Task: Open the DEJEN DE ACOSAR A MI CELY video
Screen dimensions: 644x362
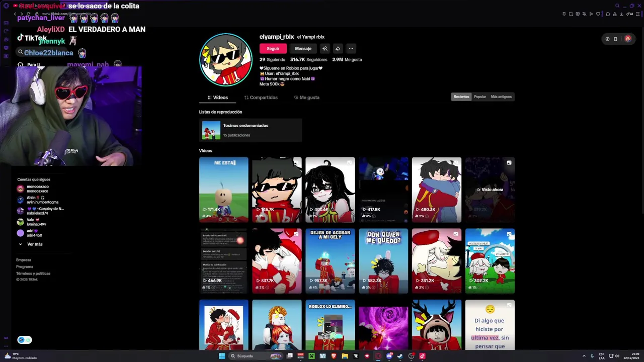Action: point(330,261)
